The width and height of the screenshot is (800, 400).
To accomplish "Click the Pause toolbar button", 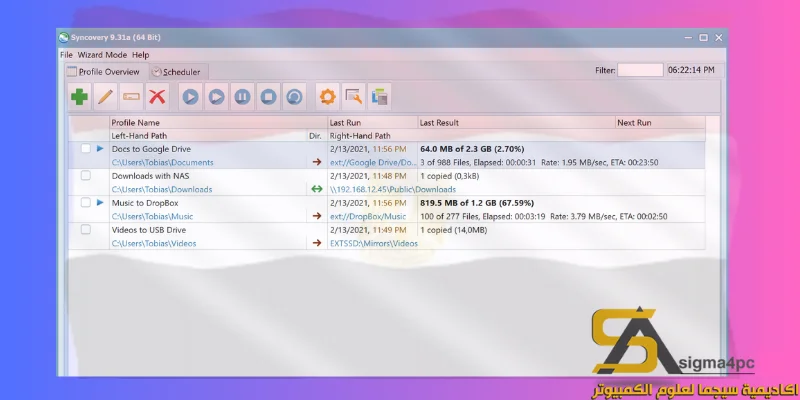I will (242, 96).
